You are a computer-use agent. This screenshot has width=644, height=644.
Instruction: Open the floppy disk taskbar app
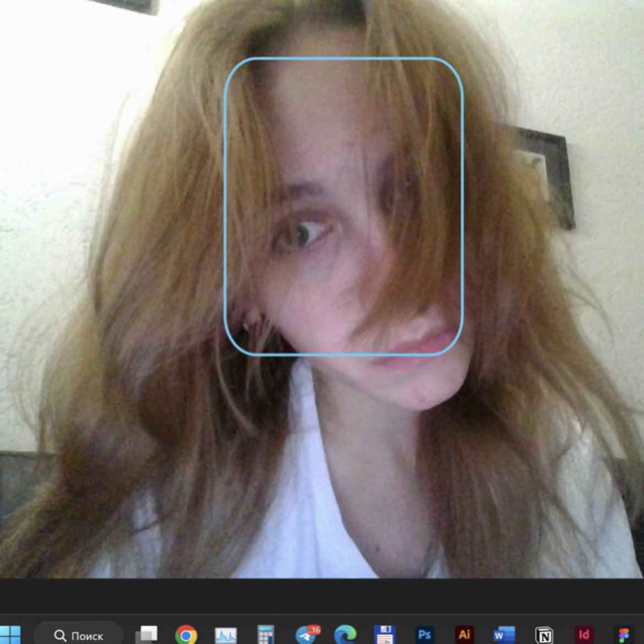(x=385, y=635)
